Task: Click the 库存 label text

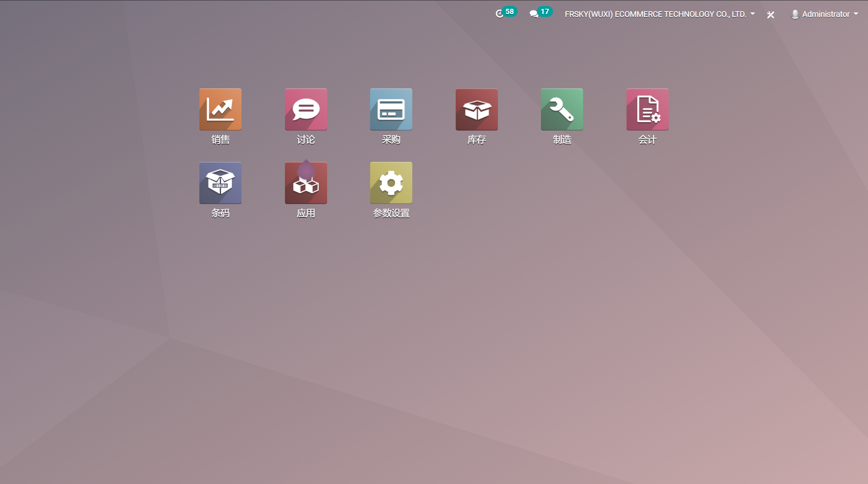Action: coord(477,139)
